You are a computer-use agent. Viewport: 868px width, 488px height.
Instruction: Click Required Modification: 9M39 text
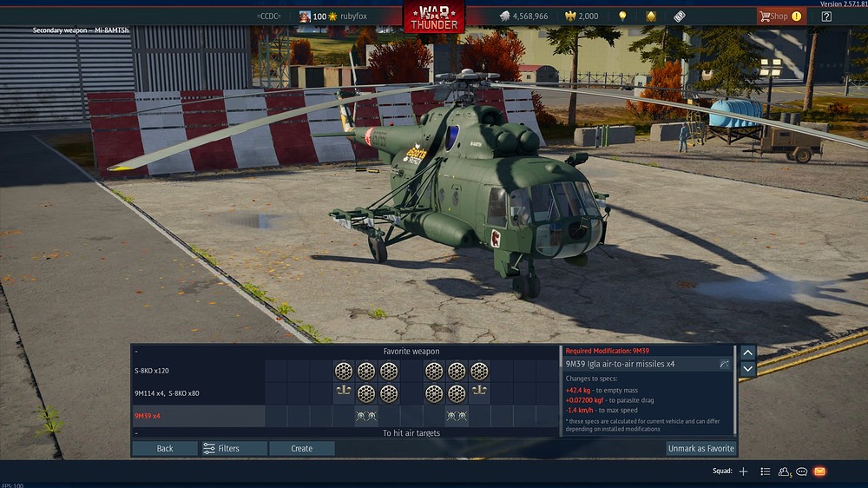[x=608, y=351]
